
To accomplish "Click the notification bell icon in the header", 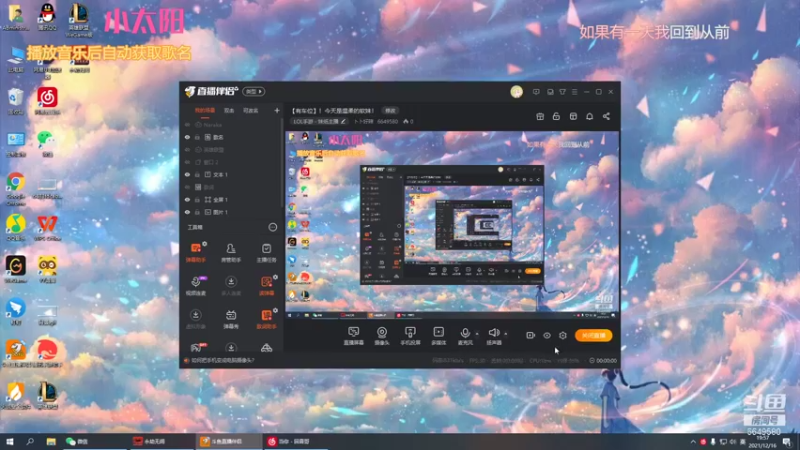I will pyautogui.click(x=589, y=116).
